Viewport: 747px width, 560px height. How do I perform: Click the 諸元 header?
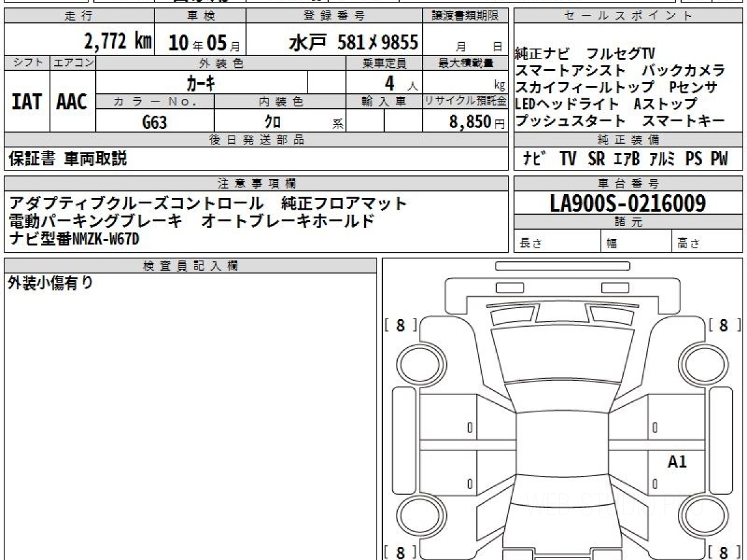(x=629, y=222)
